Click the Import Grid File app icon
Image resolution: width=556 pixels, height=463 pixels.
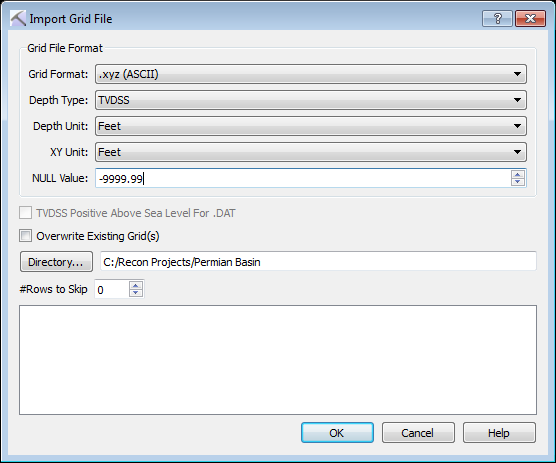18,18
